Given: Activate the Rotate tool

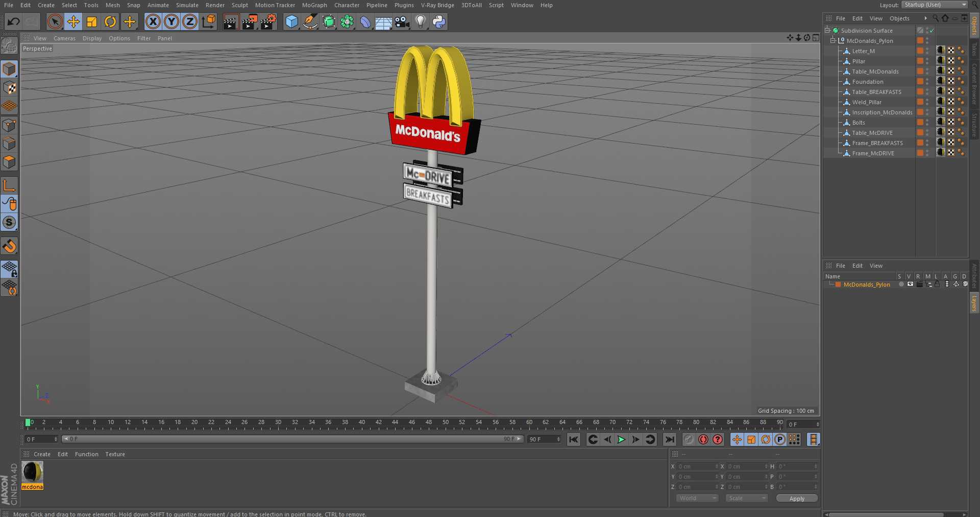Looking at the screenshot, I should (x=110, y=21).
